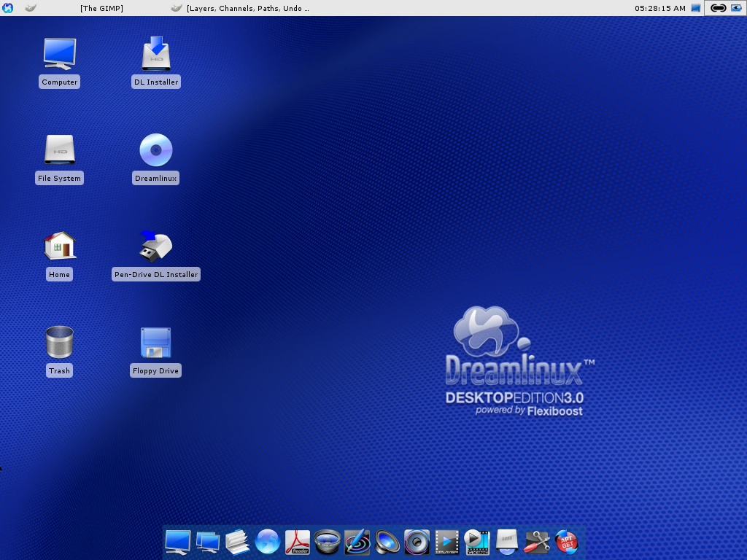
Task: Open the Trash on the desktop
Action: (59, 343)
